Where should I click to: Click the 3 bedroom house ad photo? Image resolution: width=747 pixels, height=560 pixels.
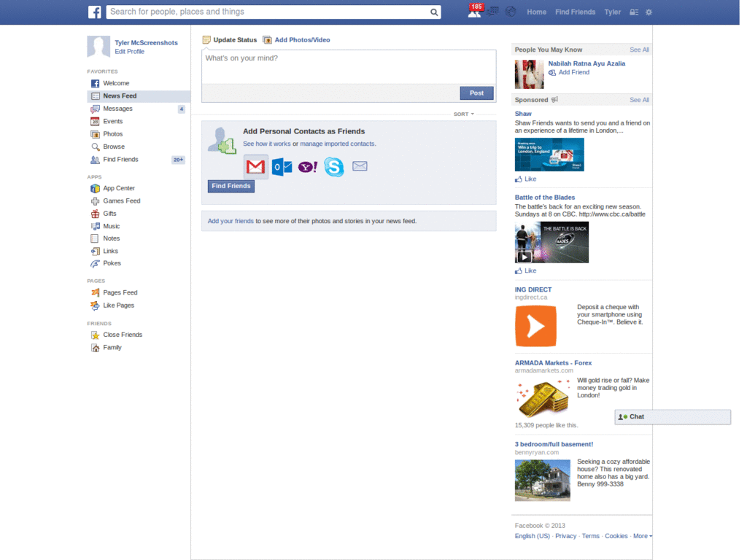coord(542,480)
